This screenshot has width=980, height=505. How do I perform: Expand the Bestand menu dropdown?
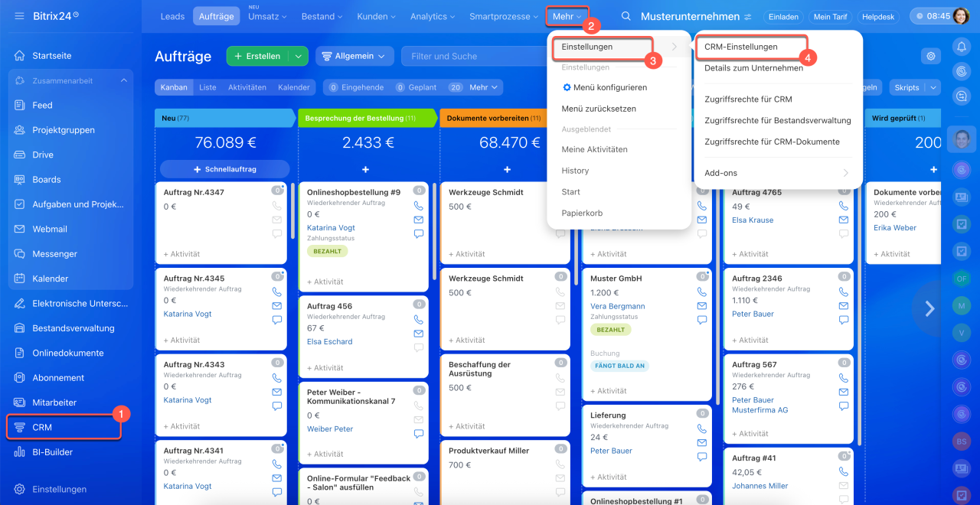(x=322, y=16)
